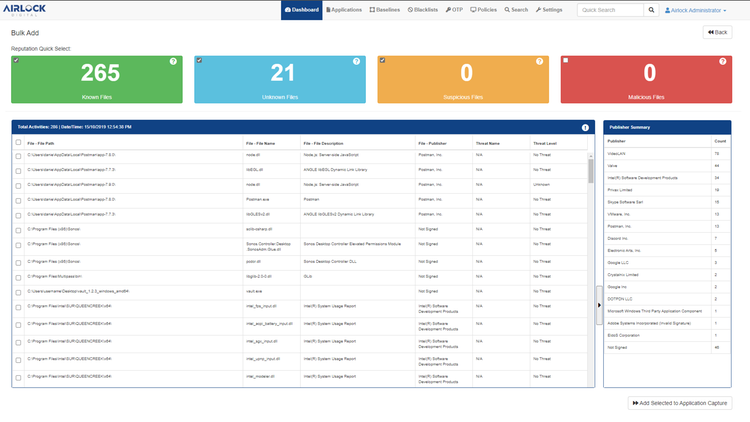
Task: Click the Privax Limited publisher row
Action: tap(667, 190)
